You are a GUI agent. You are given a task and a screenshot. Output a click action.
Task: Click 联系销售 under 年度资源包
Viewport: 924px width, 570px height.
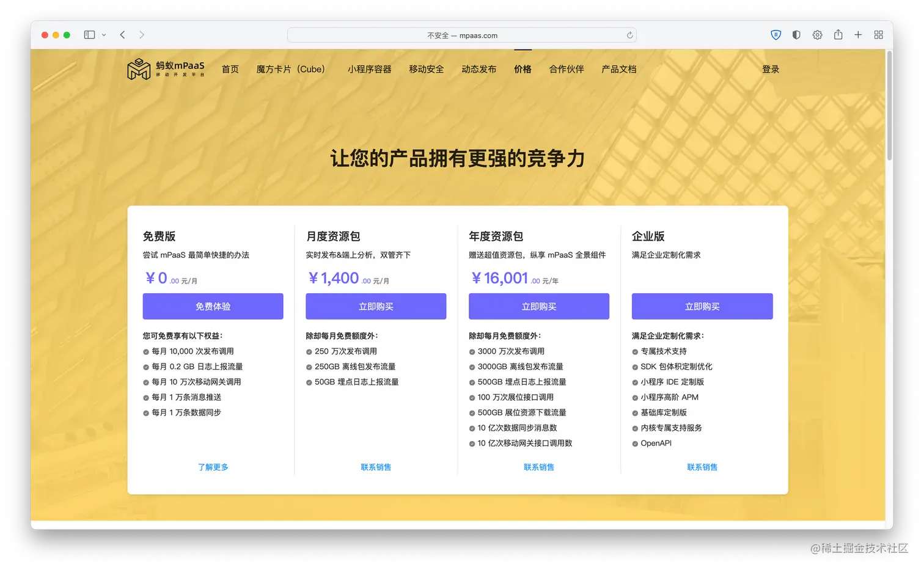point(539,467)
